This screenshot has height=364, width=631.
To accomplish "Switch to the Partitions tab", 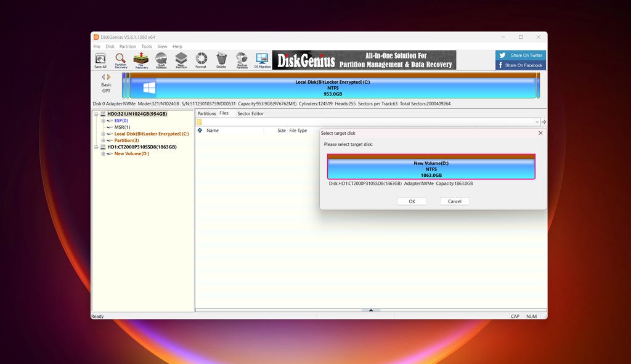I will pos(206,114).
